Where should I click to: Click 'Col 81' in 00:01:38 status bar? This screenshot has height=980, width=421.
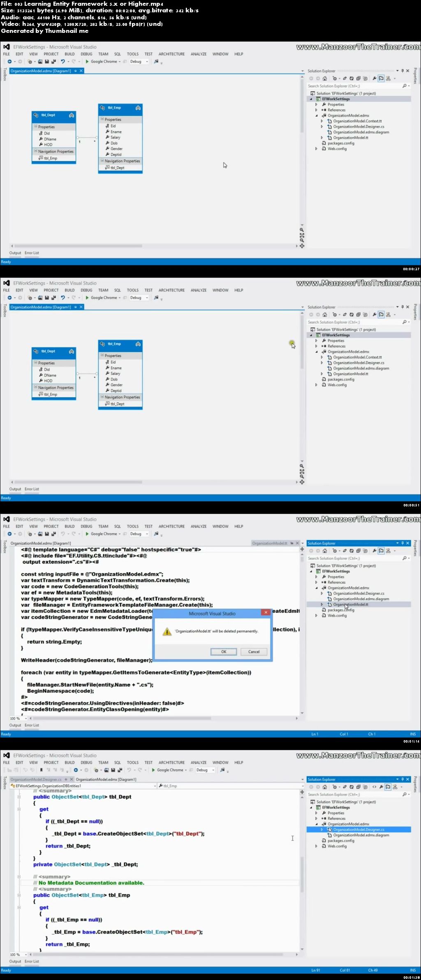click(345, 970)
